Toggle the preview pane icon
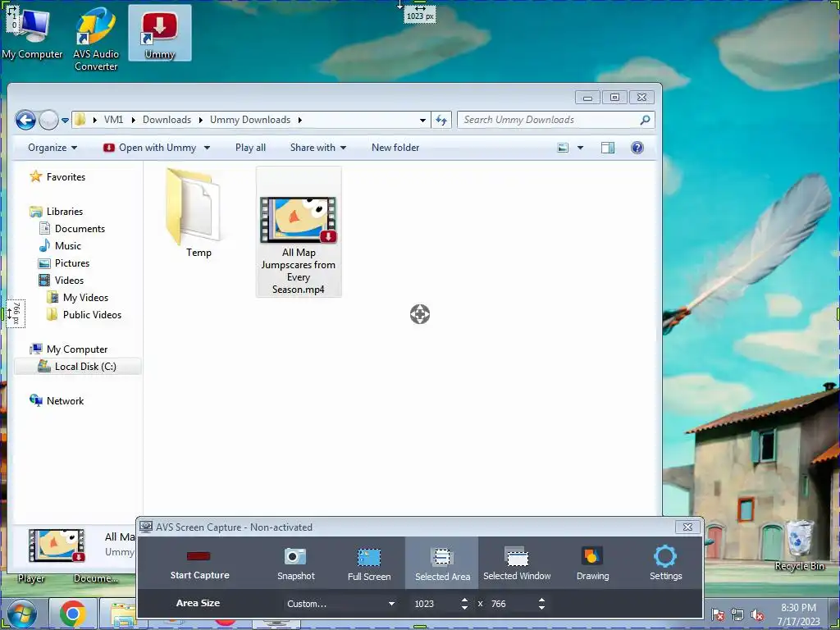Viewport: 840px width, 630px height. pyautogui.click(x=608, y=148)
